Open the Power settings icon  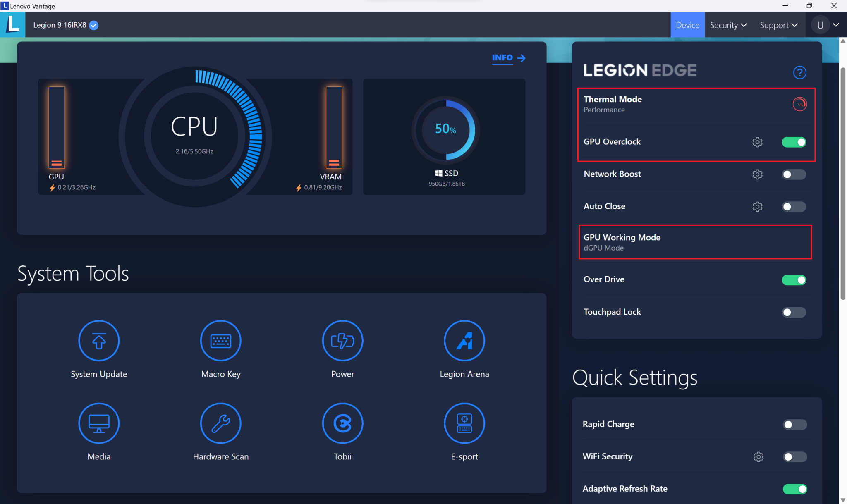click(342, 341)
